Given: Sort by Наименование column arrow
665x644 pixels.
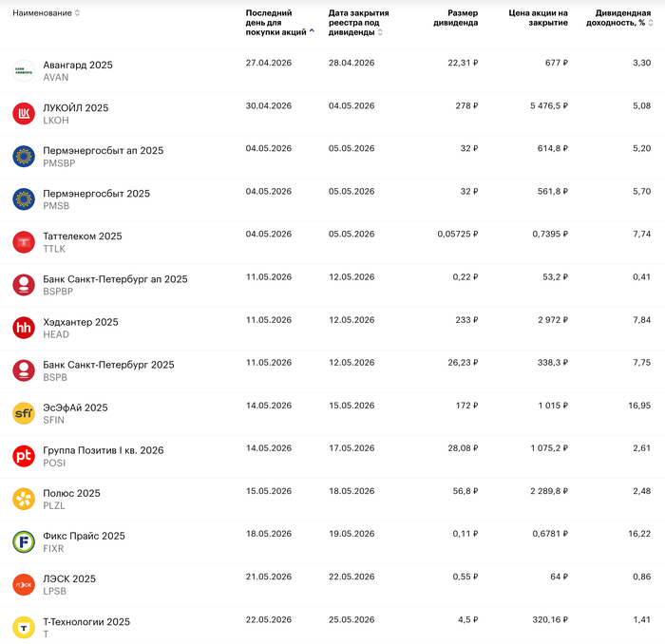Looking at the screenshot, I should [77, 13].
